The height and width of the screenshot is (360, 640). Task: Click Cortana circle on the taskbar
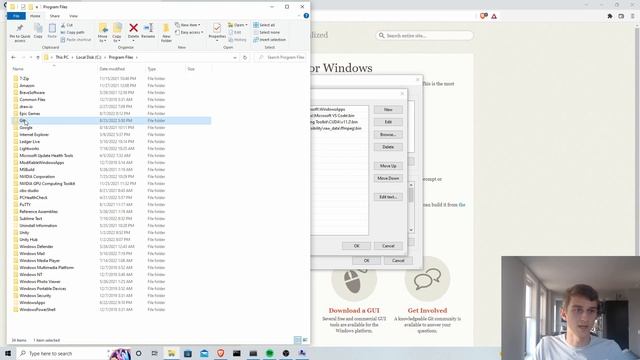(138, 353)
